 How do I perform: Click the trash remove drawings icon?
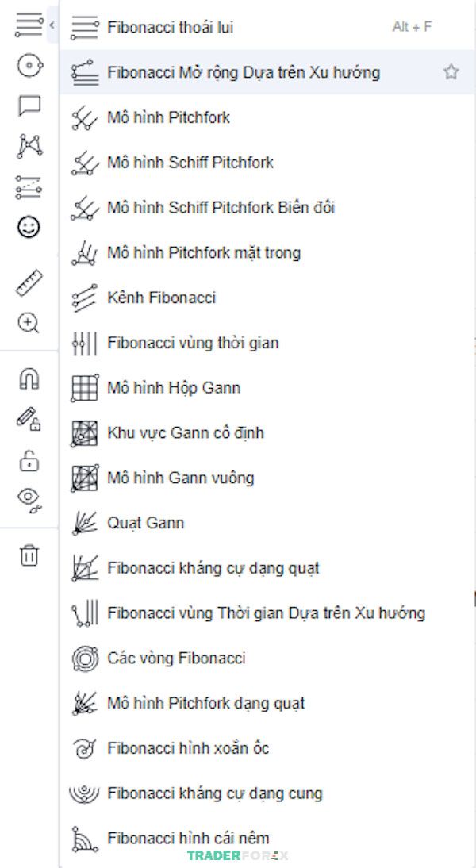(29, 555)
